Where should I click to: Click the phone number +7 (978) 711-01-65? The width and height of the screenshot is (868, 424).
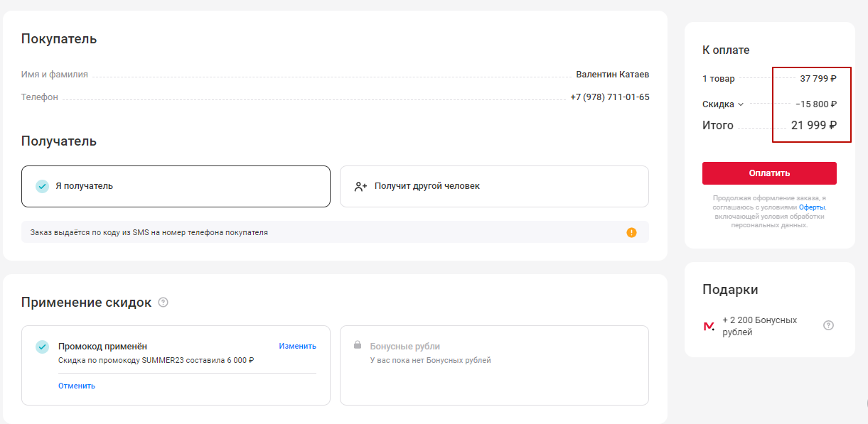click(609, 97)
